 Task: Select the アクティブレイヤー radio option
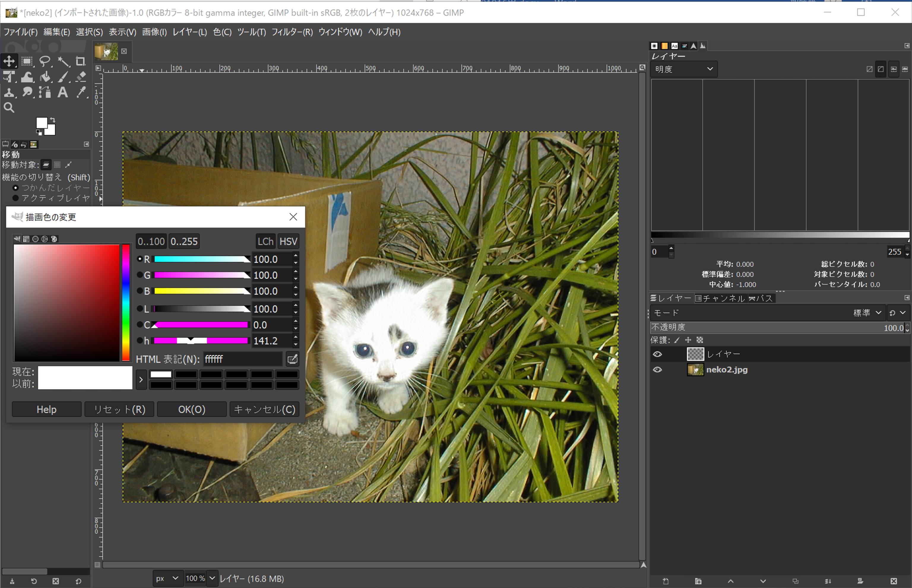16,198
